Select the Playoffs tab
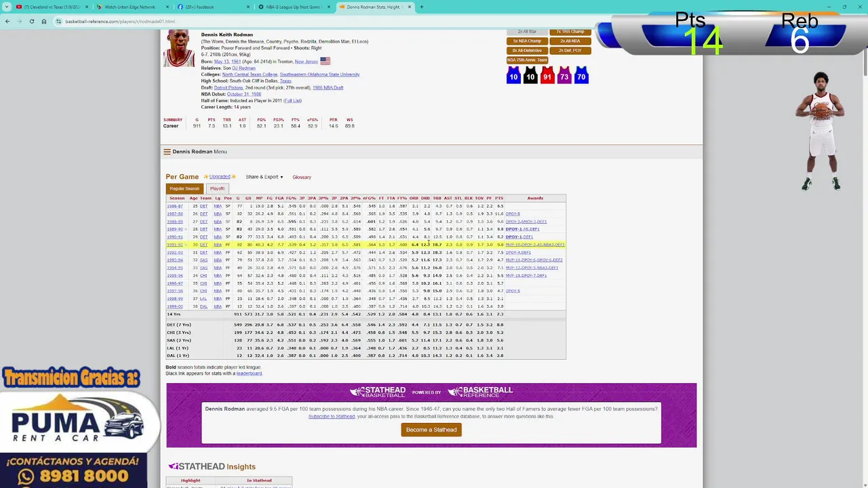This screenshot has height=488, width=868. [x=217, y=188]
